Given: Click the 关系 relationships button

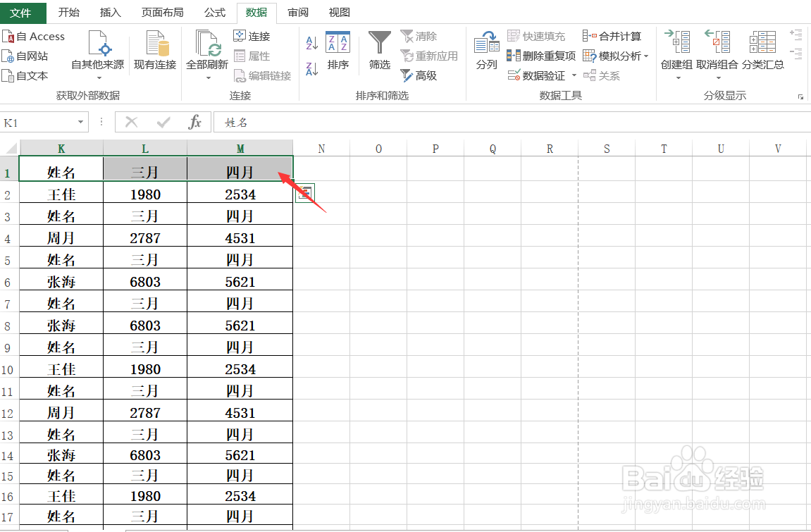Looking at the screenshot, I should coord(602,75).
